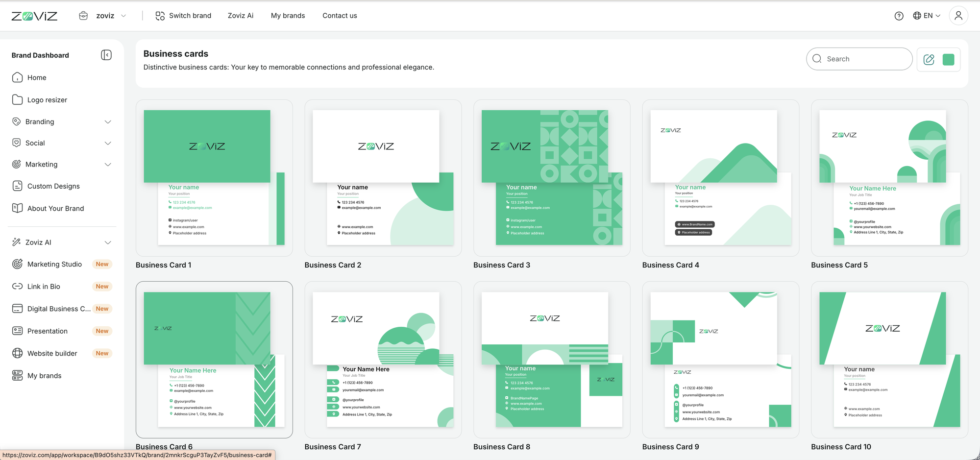Open Contact us page
The width and height of the screenshot is (980, 460).
click(340, 16)
